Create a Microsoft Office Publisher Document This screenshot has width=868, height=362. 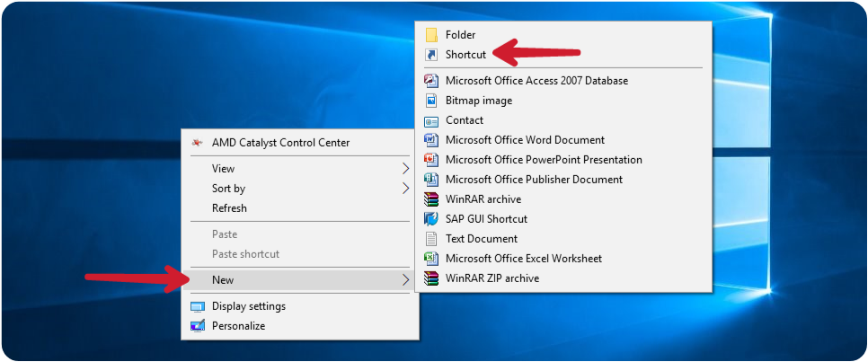[x=563, y=180]
